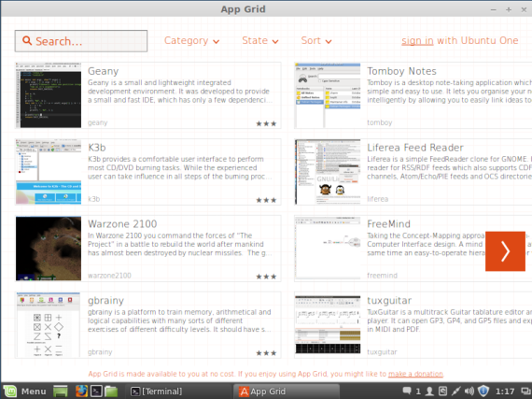Click the network tray icon
532x399 pixels.
[455, 392]
